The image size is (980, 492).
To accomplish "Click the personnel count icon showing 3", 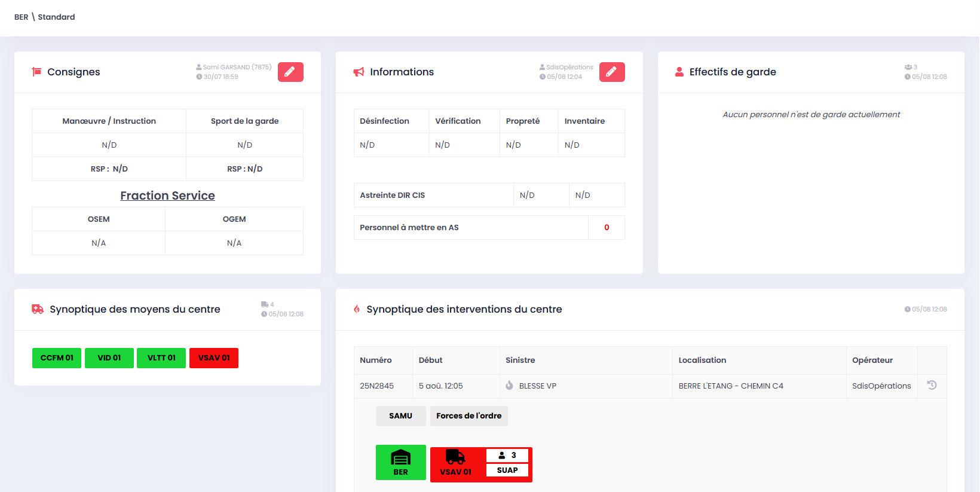I will (x=908, y=67).
